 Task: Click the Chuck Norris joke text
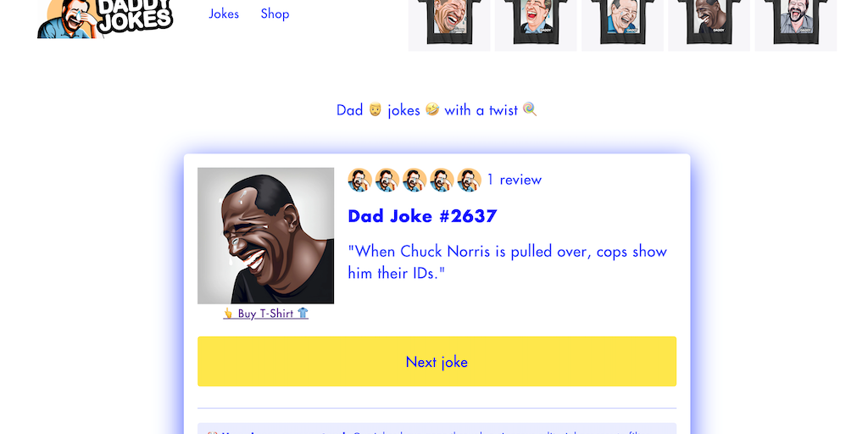[x=508, y=262]
